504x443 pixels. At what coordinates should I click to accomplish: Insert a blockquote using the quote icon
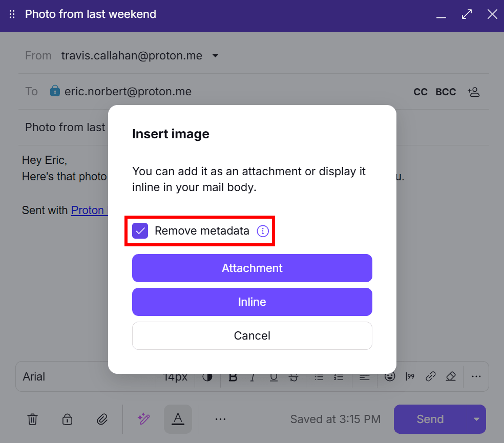tap(410, 376)
